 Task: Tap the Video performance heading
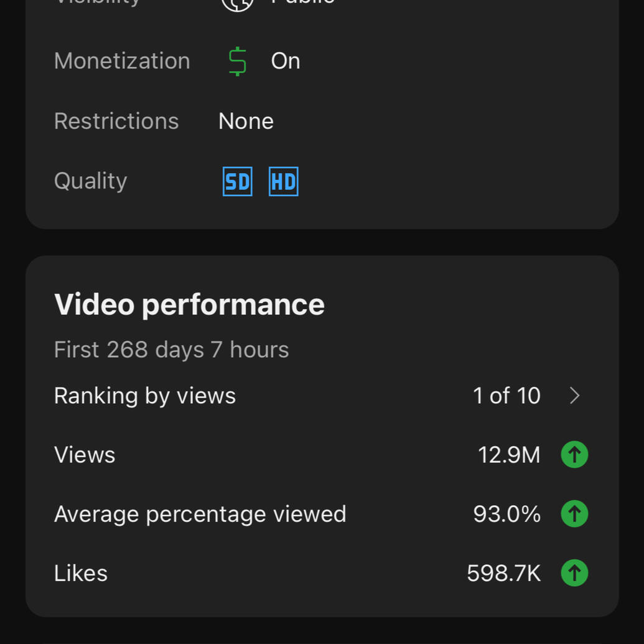(189, 305)
